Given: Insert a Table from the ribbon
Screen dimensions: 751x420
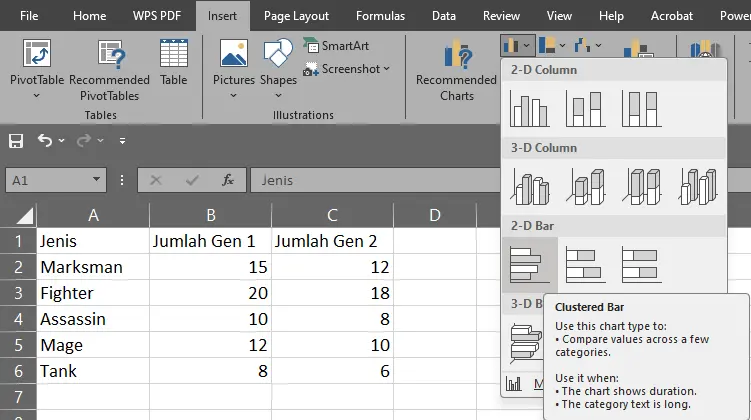Looking at the screenshot, I should tap(173, 63).
